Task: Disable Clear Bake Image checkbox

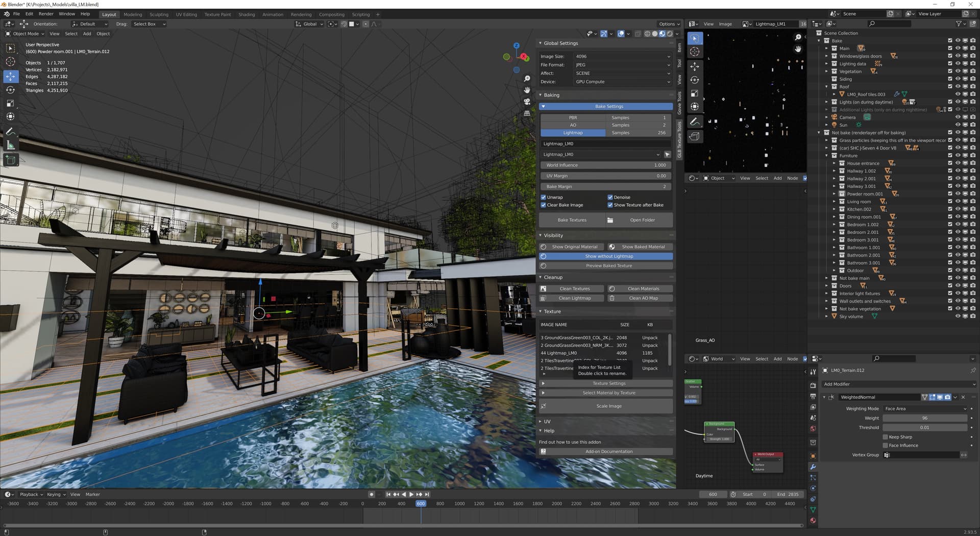Action: pyautogui.click(x=543, y=205)
